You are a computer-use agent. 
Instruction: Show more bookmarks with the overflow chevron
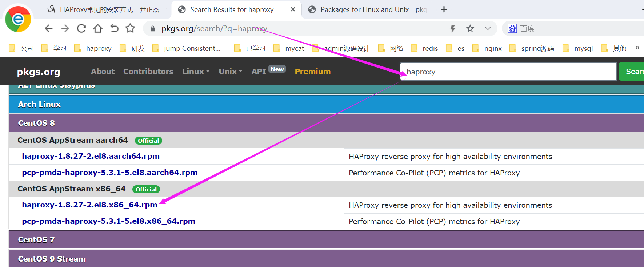[637, 48]
